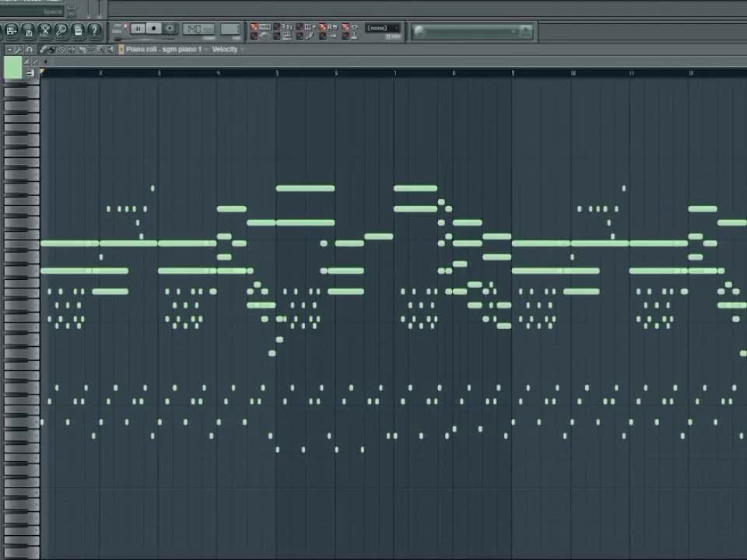The width and height of the screenshot is (747, 560).
Task: Select the delete tool in piano roll toolbar
Action: coord(62,49)
